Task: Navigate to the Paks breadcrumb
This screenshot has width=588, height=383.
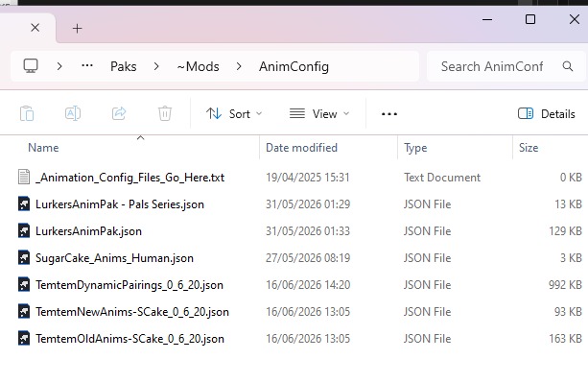Action: [124, 66]
